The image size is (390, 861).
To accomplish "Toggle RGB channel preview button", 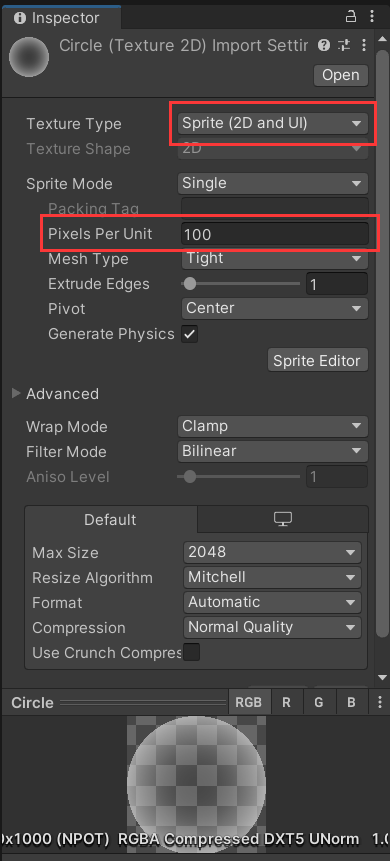I will [x=248, y=702].
